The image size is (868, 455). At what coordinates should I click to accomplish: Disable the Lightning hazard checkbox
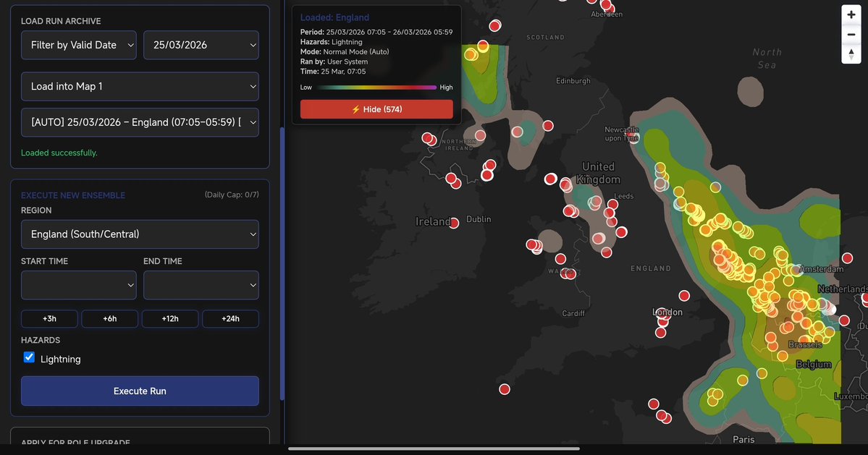[x=28, y=357]
